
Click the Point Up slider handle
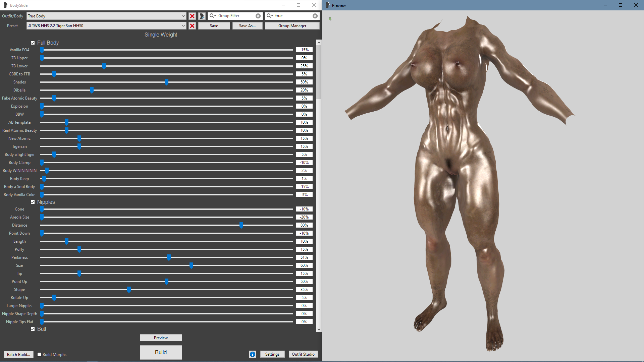tap(167, 282)
